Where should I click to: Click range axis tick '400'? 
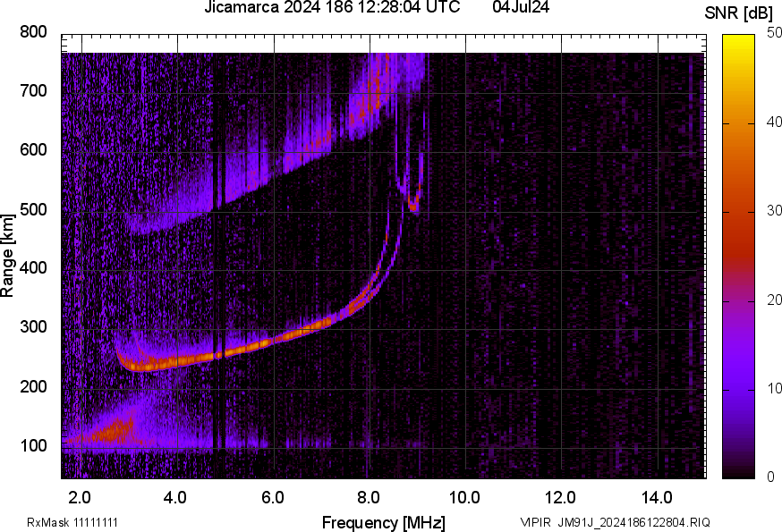(33, 267)
